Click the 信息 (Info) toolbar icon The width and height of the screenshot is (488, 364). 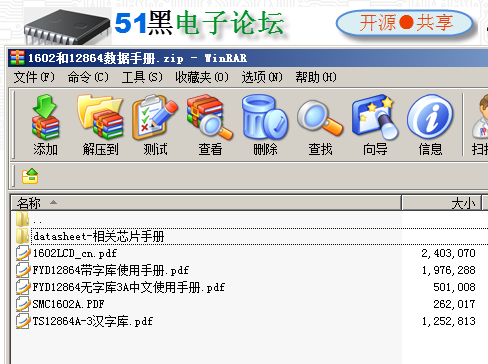(x=430, y=117)
